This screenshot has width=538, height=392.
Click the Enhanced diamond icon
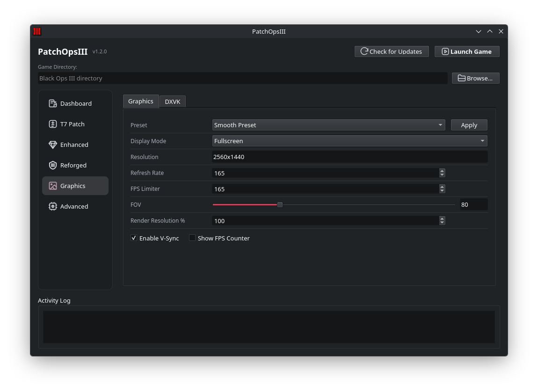(x=52, y=145)
